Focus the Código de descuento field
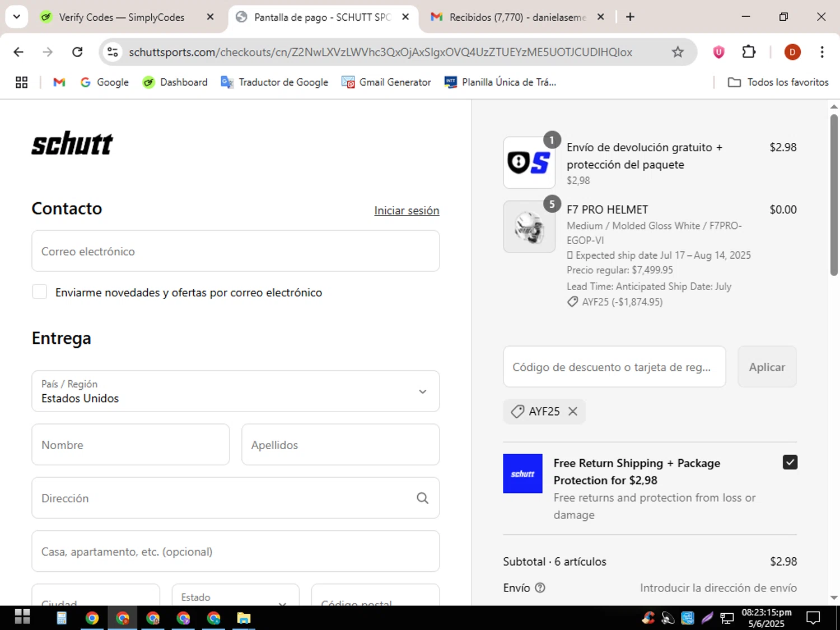The image size is (840, 630). (x=614, y=367)
